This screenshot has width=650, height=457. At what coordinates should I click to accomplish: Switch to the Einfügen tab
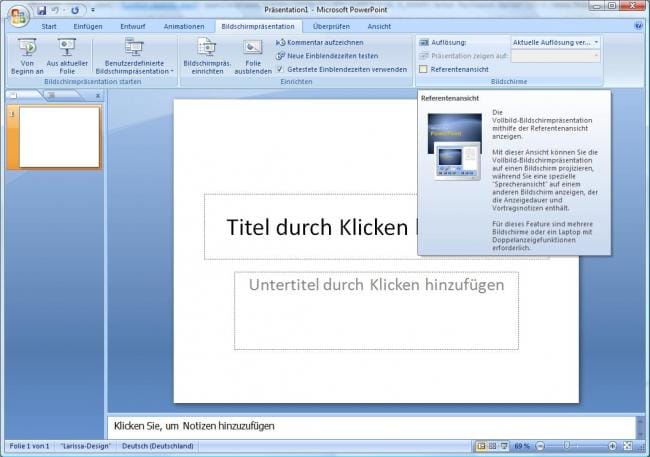88,27
